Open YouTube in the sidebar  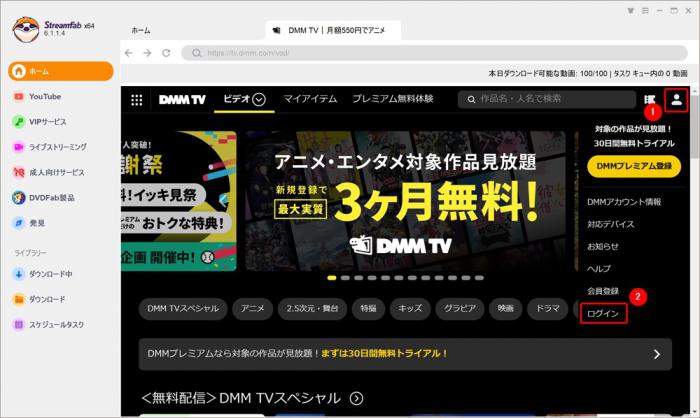tap(45, 96)
